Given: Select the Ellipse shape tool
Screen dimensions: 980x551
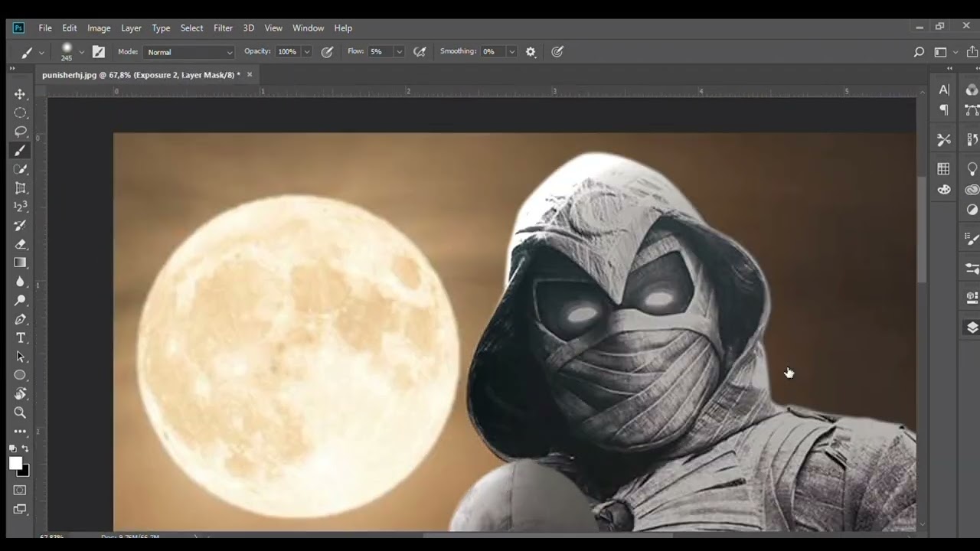Looking at the screenshot, I should click(21, 375).
